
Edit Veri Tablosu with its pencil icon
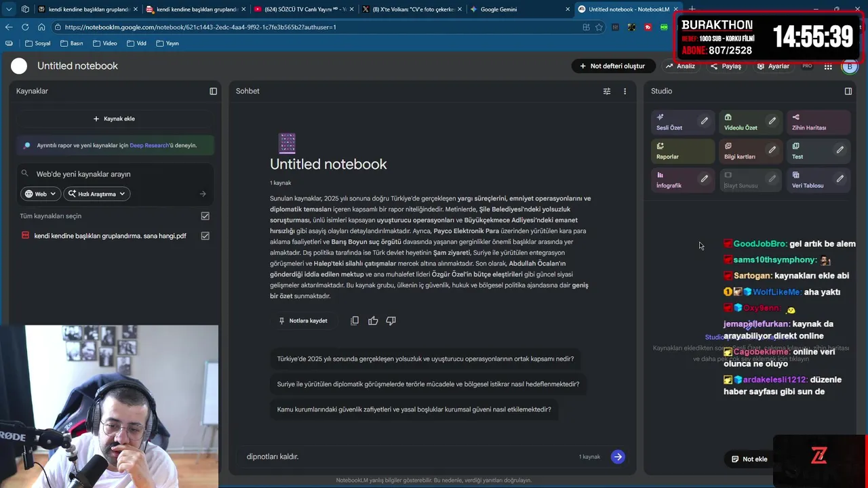(840, 179)
